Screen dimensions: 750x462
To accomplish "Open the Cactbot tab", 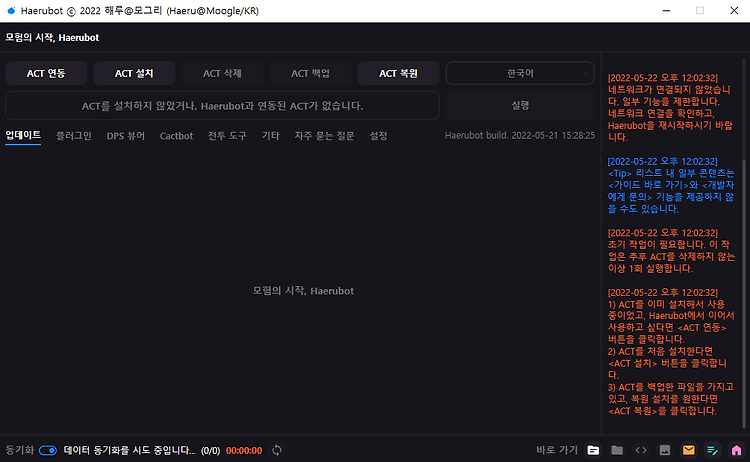I will point(176,136).
